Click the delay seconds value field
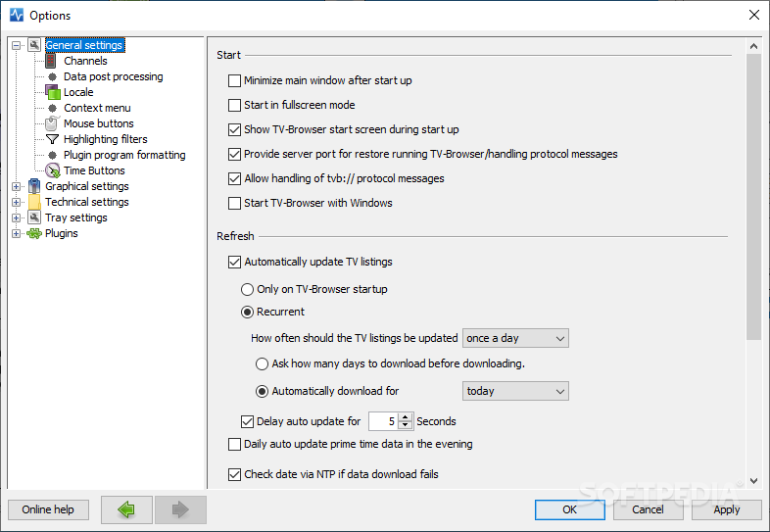 click(383, 421)
